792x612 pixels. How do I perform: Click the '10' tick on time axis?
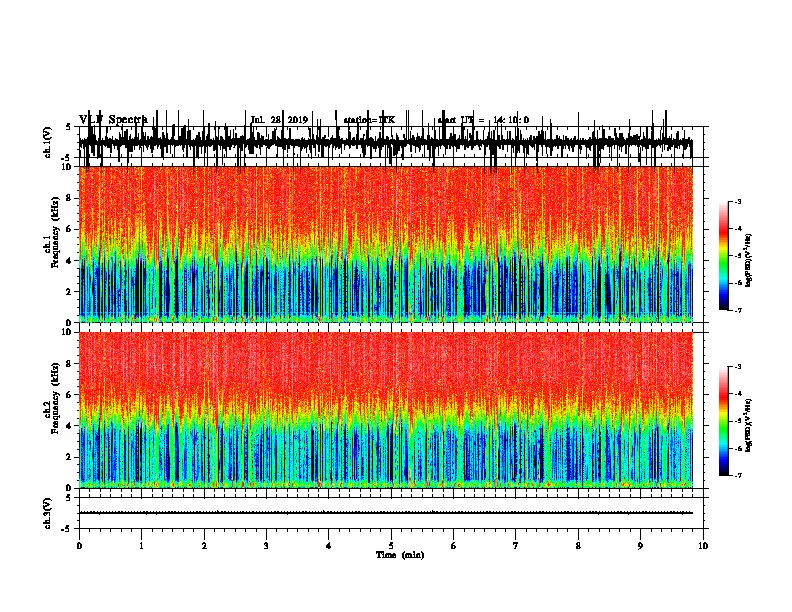pos(703,546)
